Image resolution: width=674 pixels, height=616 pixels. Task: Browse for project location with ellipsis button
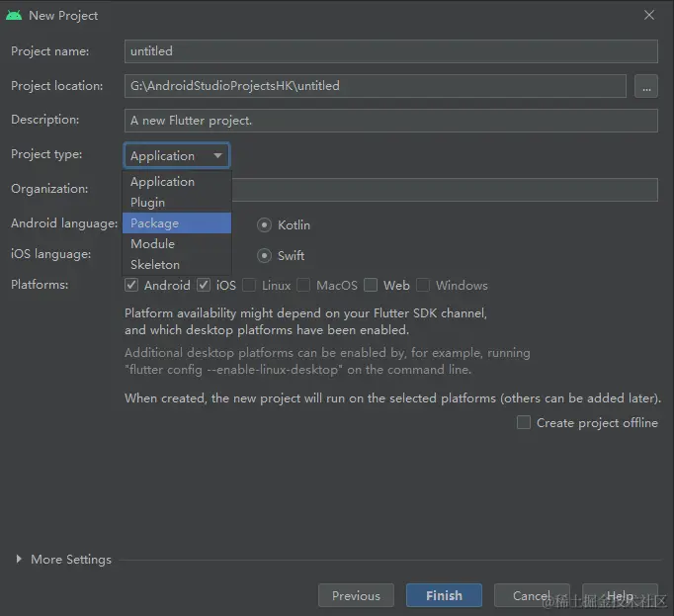[x=646, y=86]
